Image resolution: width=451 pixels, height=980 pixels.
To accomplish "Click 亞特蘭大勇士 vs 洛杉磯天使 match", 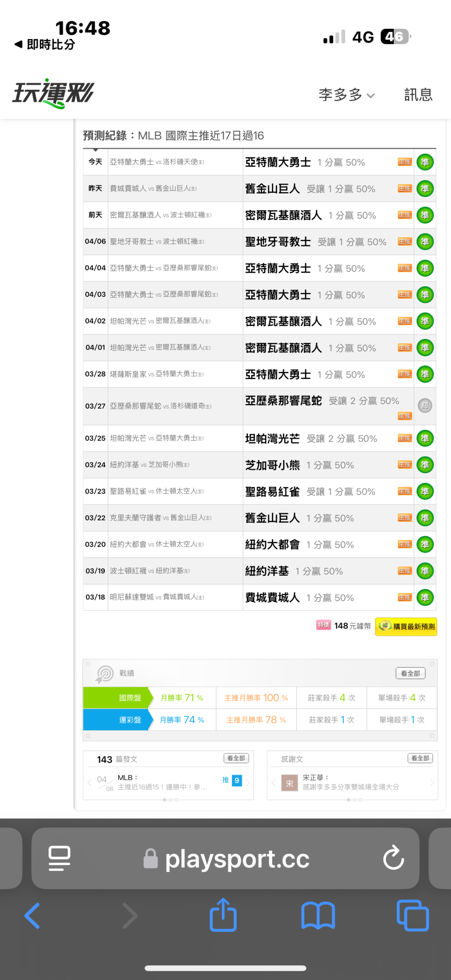I will point(157,162).
